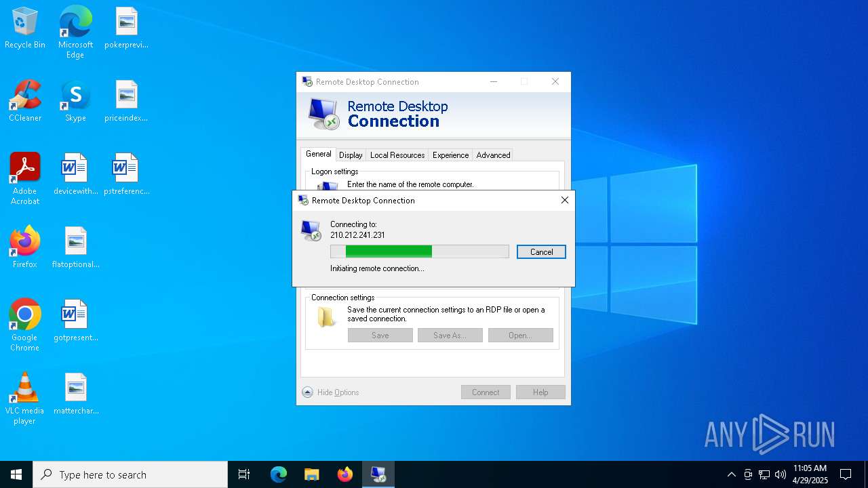The height and width of the screenshot is (488, 868).
Task: Launch the CCleaner desktop shortcut
Action: 25,102
